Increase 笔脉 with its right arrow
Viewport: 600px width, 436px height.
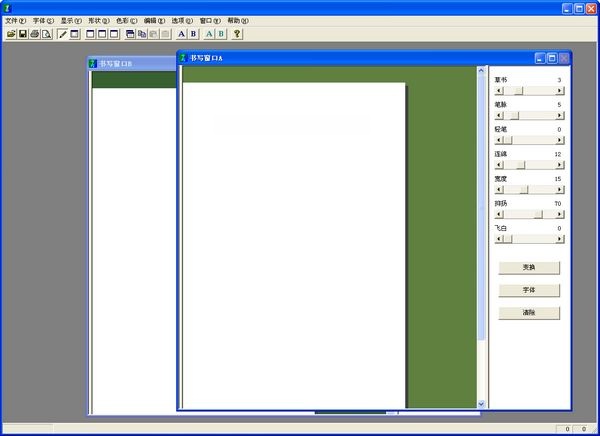tap(559, 115)
